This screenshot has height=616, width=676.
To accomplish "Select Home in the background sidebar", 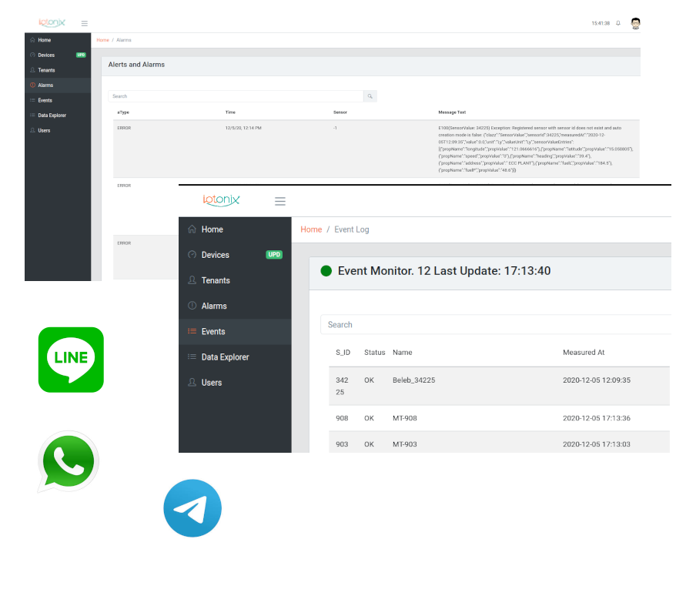I will [x=45, y=39].
